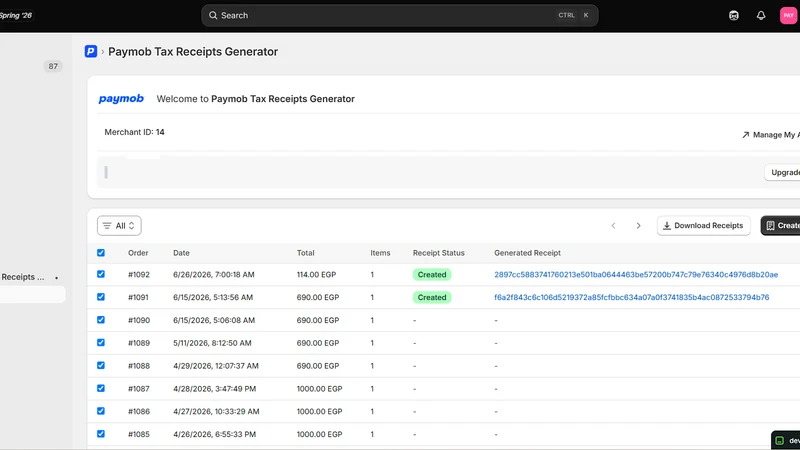This screenshot has height=450, width=800.
Task: Click the Receipt Status column header
Action: coord(439,253)
